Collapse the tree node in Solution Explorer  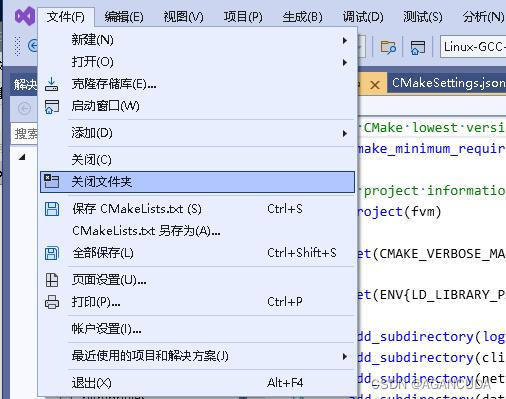tap(22, 157)
